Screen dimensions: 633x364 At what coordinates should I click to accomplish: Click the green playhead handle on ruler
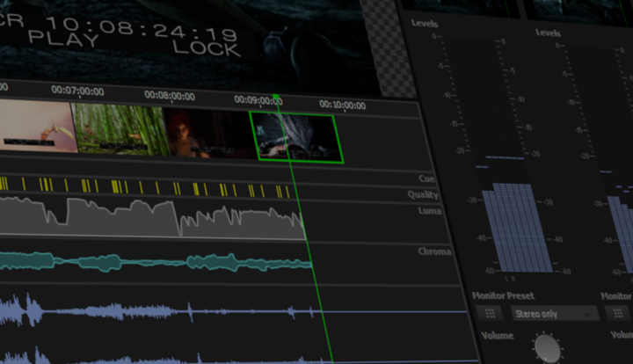pos(276,97)
